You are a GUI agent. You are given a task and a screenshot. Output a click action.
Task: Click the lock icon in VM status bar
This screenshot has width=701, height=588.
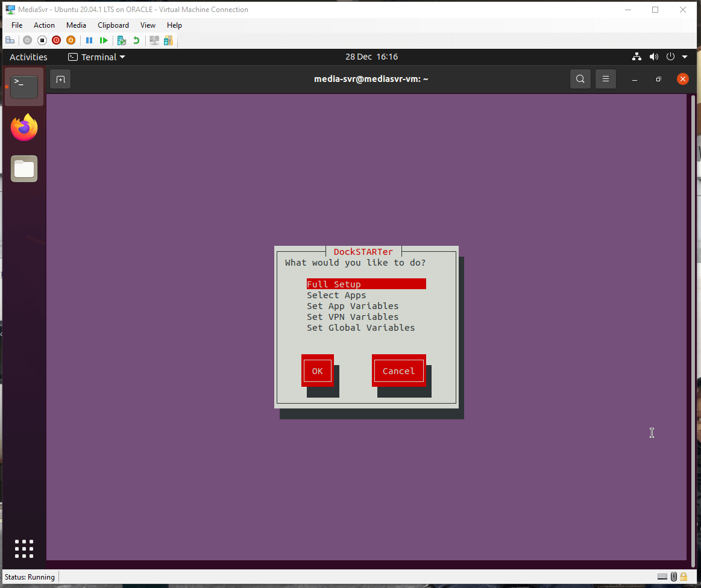coord(684,577)
